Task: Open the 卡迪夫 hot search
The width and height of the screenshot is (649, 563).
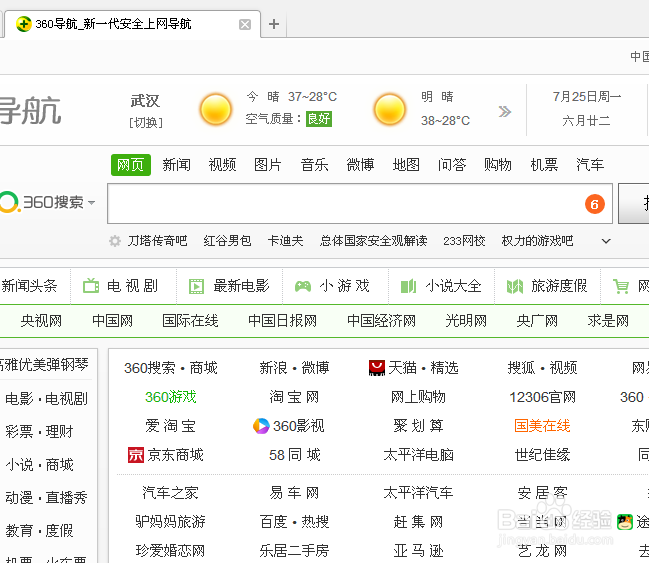Action: click(285, 241)
